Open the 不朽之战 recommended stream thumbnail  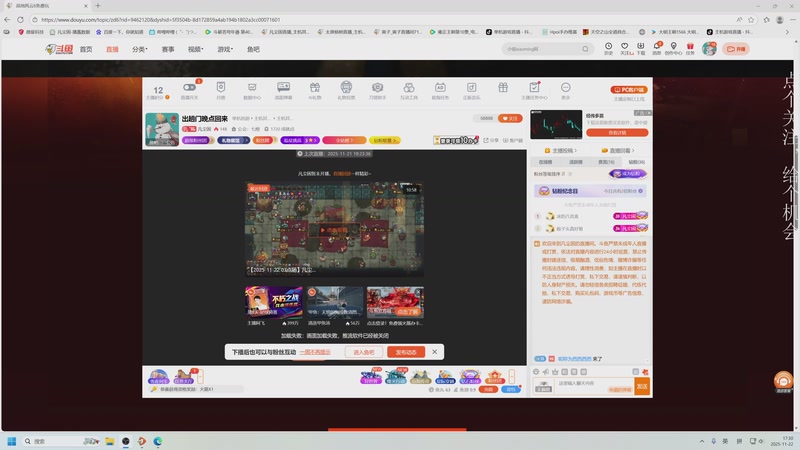[273, 302]
